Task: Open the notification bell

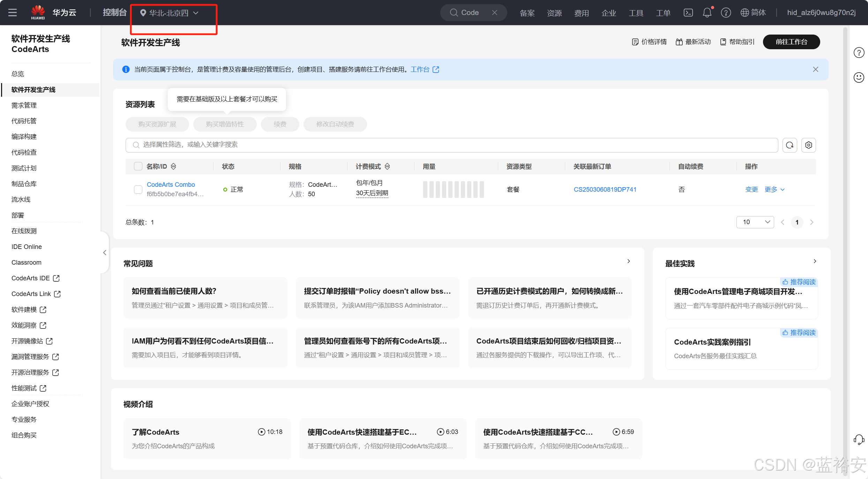Action: click(x=707, y=13)
